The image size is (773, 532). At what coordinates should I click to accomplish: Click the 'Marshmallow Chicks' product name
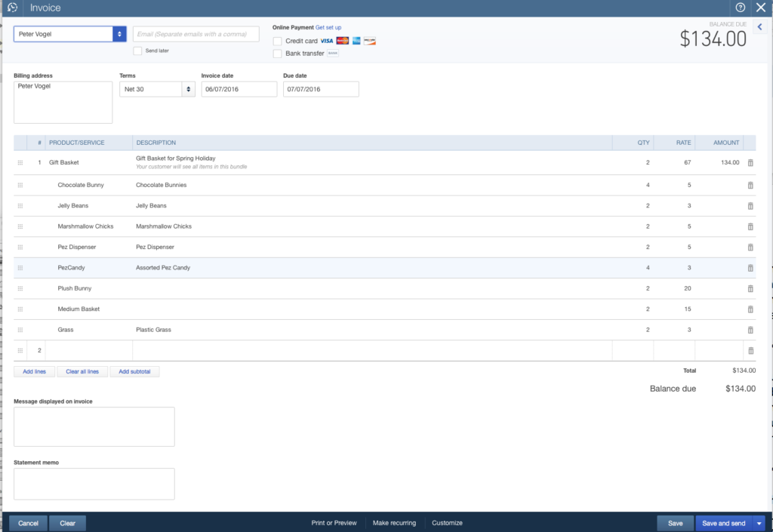[x=85, y=226]
